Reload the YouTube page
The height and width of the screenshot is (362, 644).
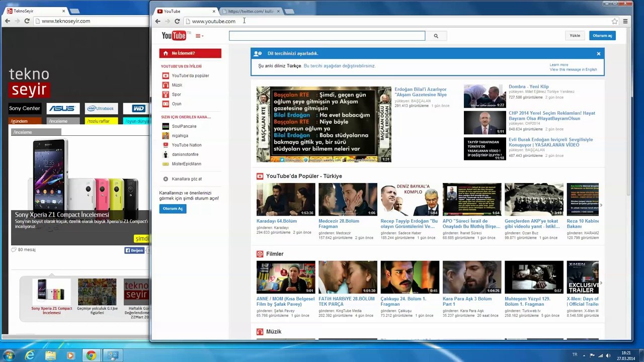pos(177,21)
